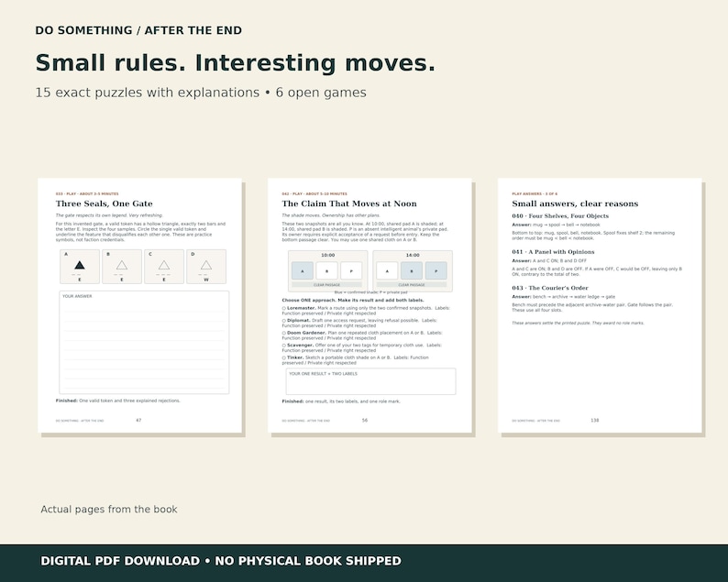Click page number 56

[x=365, y=421]
